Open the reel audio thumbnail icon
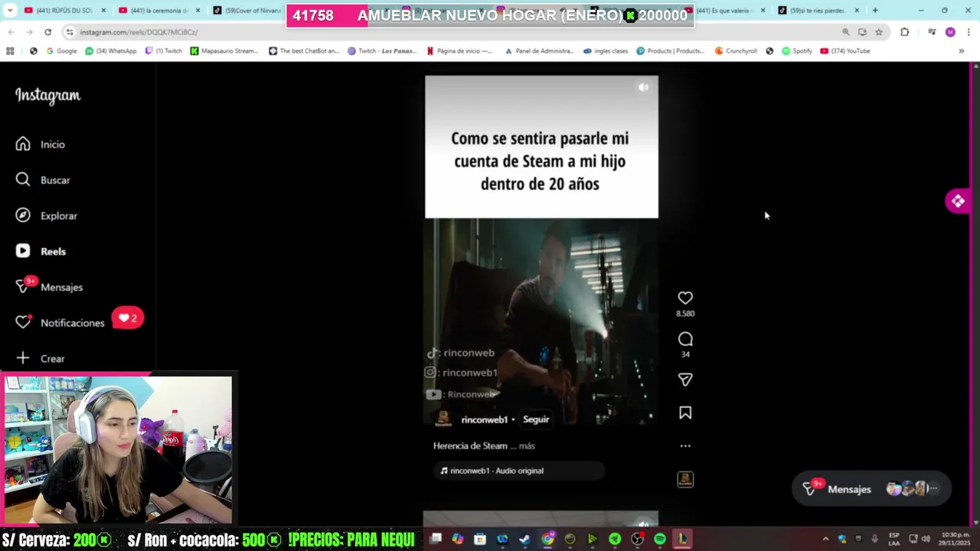Image resolution: width=980 pixels, height=551 pixels. (685, 479)
